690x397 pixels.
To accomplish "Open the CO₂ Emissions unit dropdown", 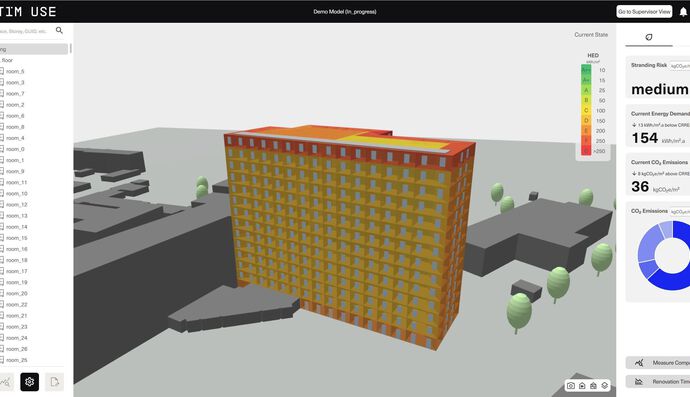I will (679, 212).
